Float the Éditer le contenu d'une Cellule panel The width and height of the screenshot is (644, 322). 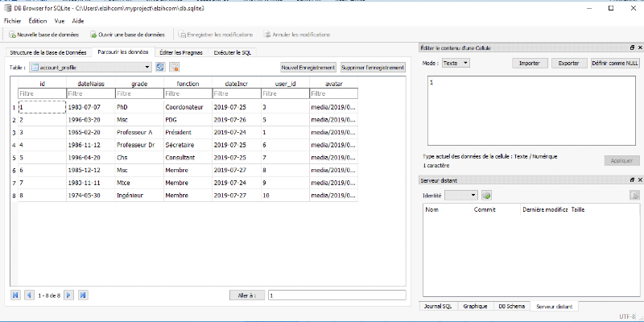coord(631,49)
